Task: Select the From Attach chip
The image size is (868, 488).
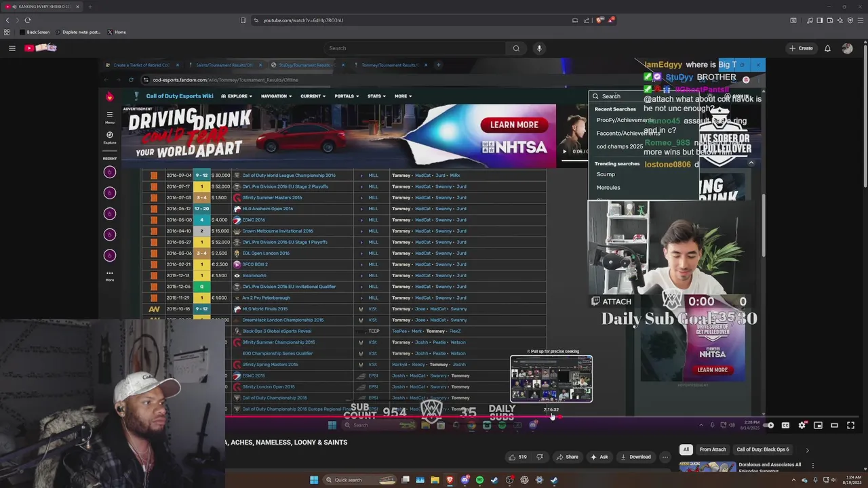Action: click(713, 449)
